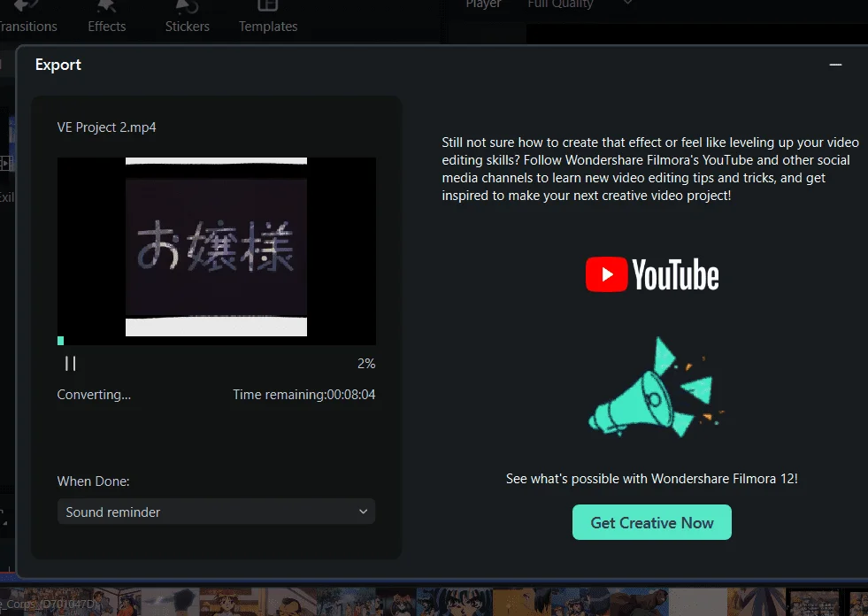Click the Time remaining text

coord(303,395)
